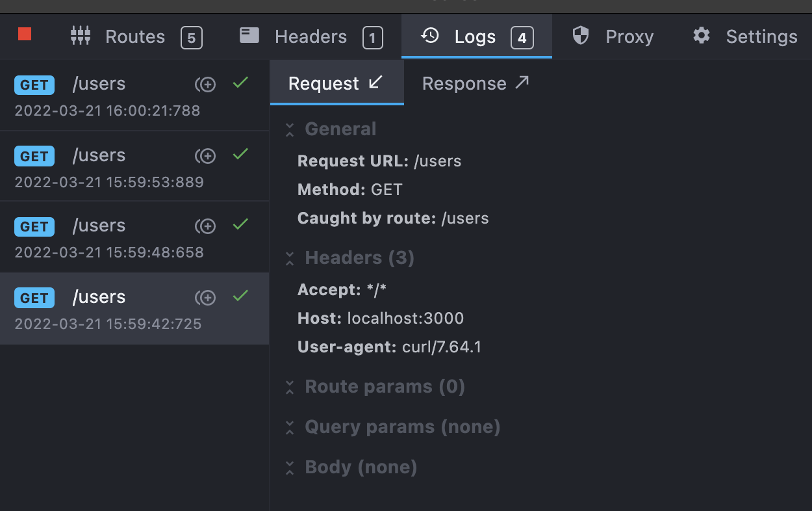The width and height of the screenshot is (812, 511).
Task: Click the green checkmark on 15:59:42:725 entry
Action: coord(240,296)
